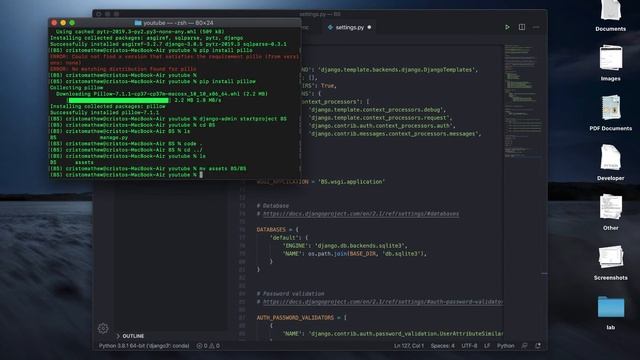The image size is (640, 360).
Task: Open the Manage gear in VS Code
Action: [x=103, y=328]
